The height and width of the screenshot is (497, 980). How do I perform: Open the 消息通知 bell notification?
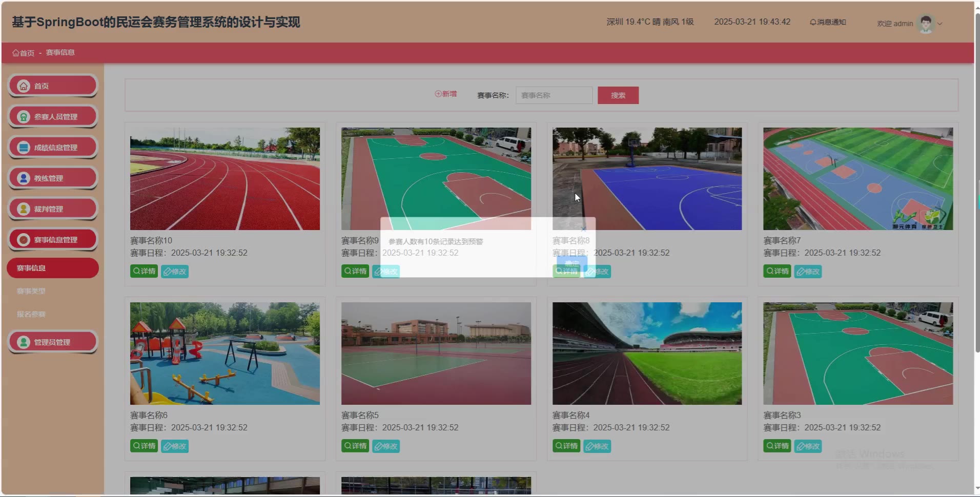(x=828, y=22)
